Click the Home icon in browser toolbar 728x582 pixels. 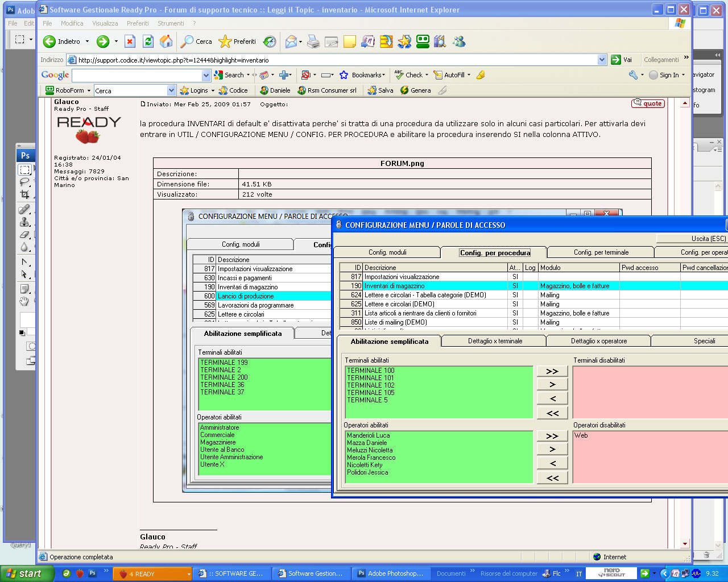tap(166, 41)
